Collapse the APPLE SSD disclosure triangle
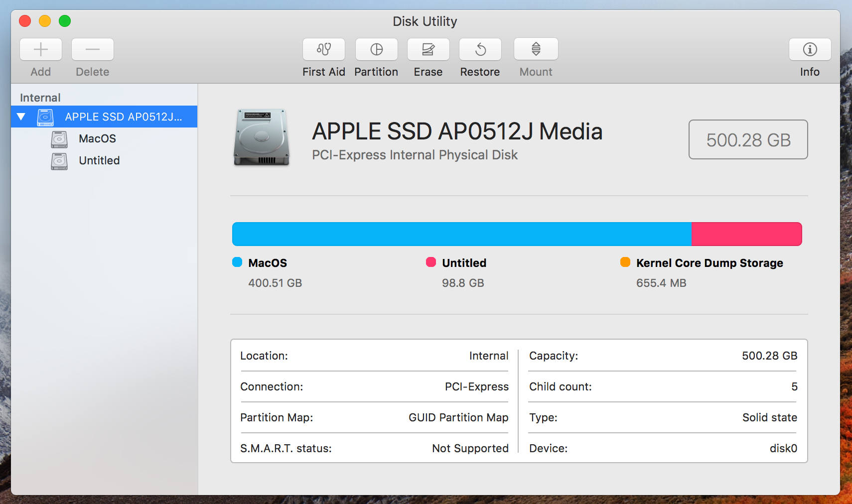The width and height of the screenshot is (852, 504). point(21,117)
